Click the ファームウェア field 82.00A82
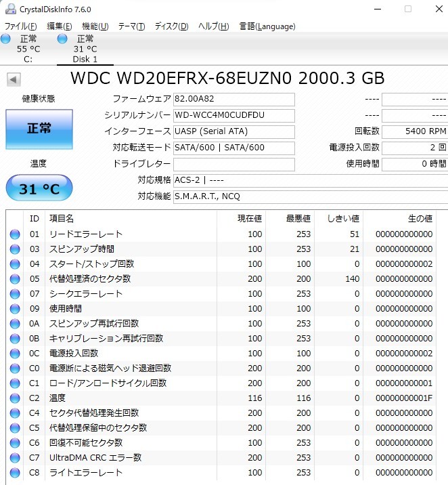Screen dimensions: 448x485 pyautogui.click(x=234, y=100)
